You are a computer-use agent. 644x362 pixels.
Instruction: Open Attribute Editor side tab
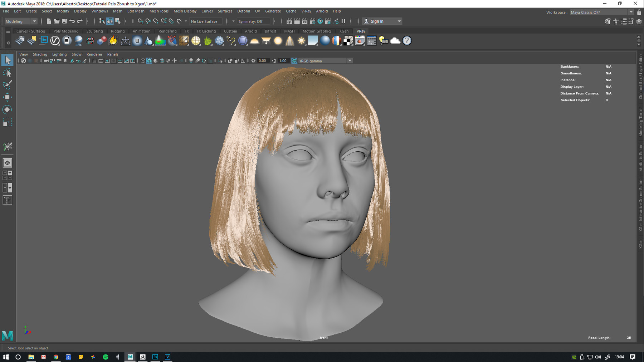point(640,158)
